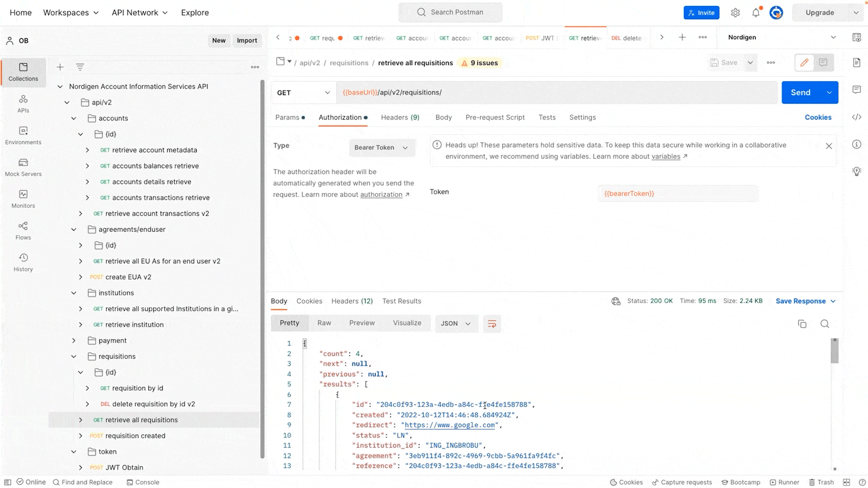This screenshot has height=488, width=868.
Task: Open the GET method dropdown
Action: pyautogui.click(x=303, y=93)
